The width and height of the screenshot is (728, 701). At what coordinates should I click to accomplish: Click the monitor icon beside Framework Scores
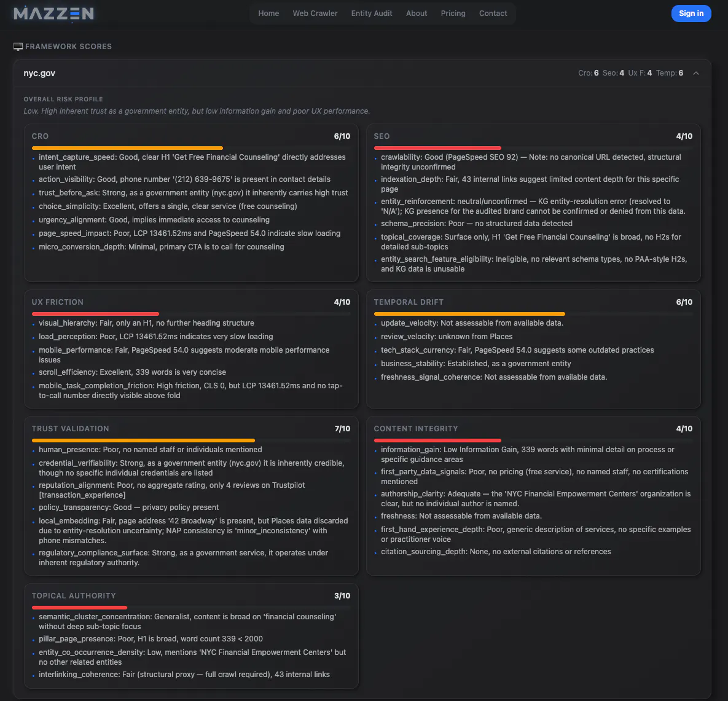tap(18, 47)
